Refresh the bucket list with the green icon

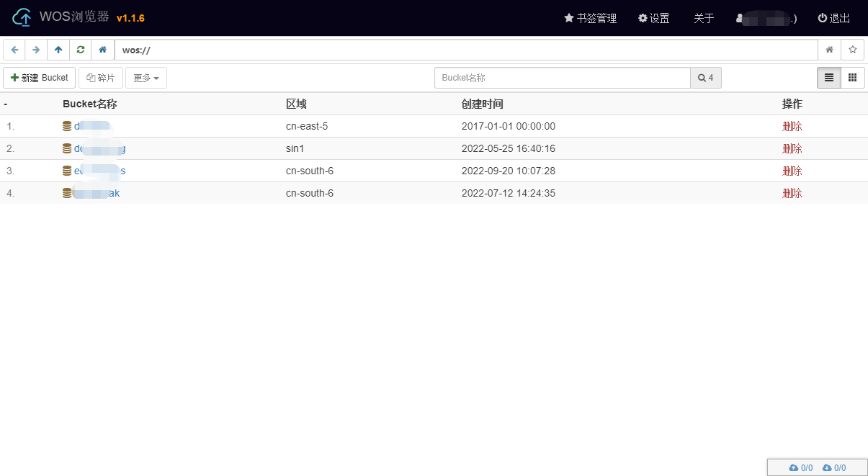[x=80, y=50]
